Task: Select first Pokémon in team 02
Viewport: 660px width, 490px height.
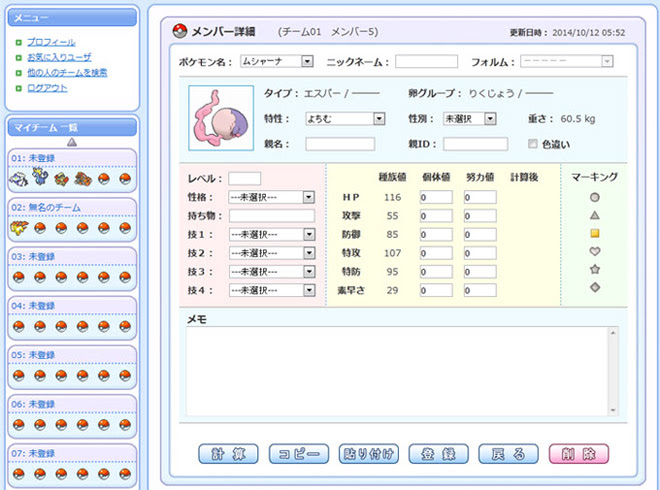Action: [x=19, y=228]
